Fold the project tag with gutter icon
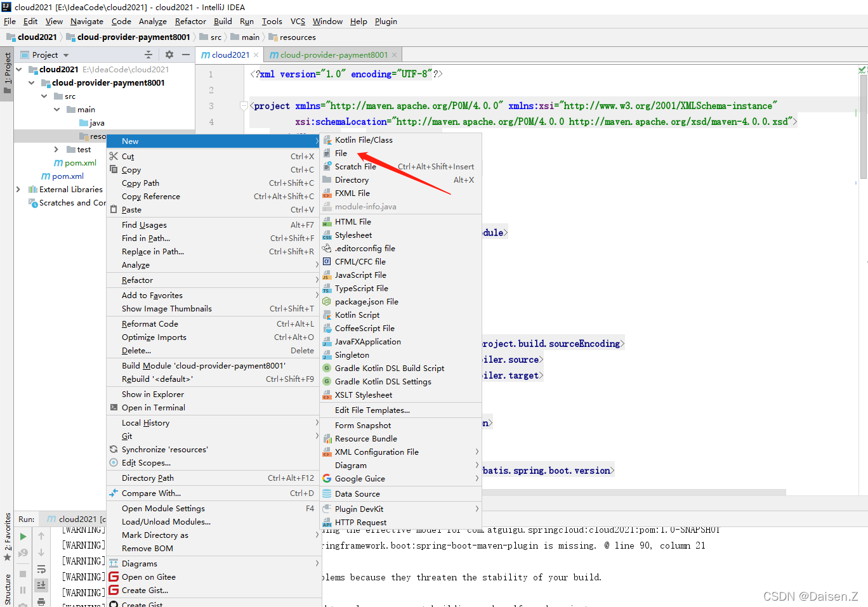Viewport: 868px width, 607px height. [244, 106]
